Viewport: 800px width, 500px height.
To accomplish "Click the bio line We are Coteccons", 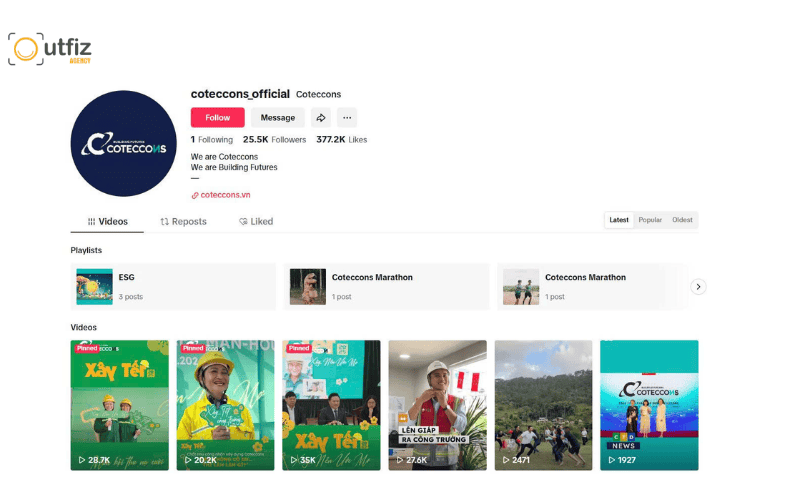I will coord(224,157).
